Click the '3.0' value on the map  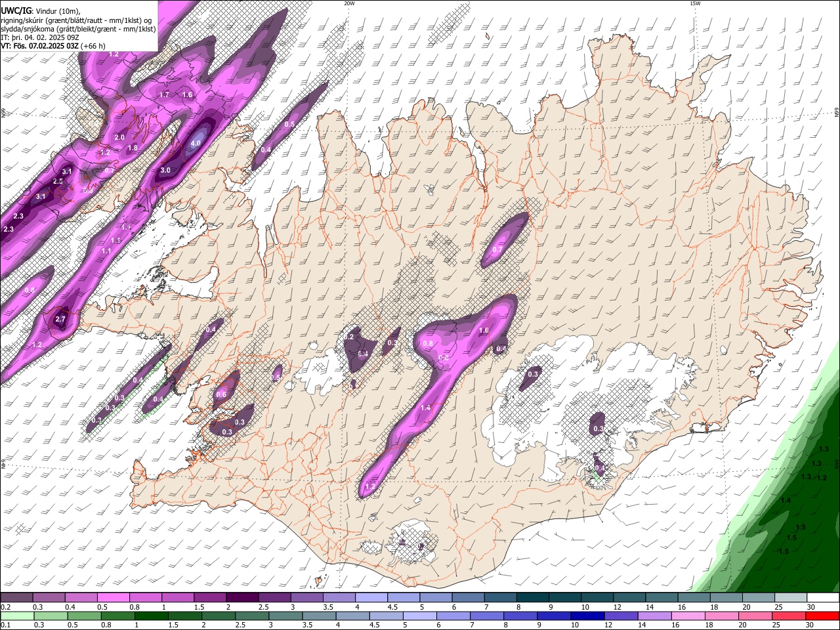point(165,170)
